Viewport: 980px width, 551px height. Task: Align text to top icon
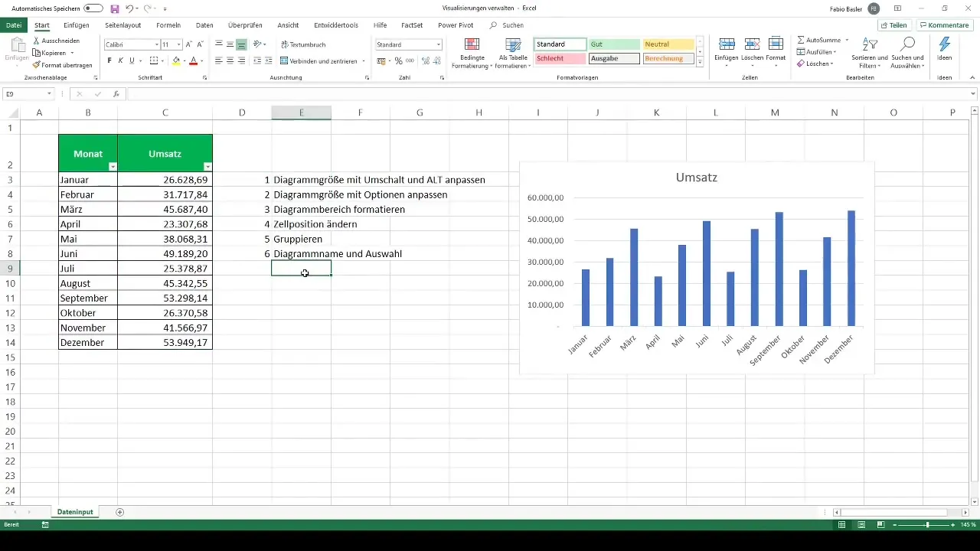pos(219,44)
